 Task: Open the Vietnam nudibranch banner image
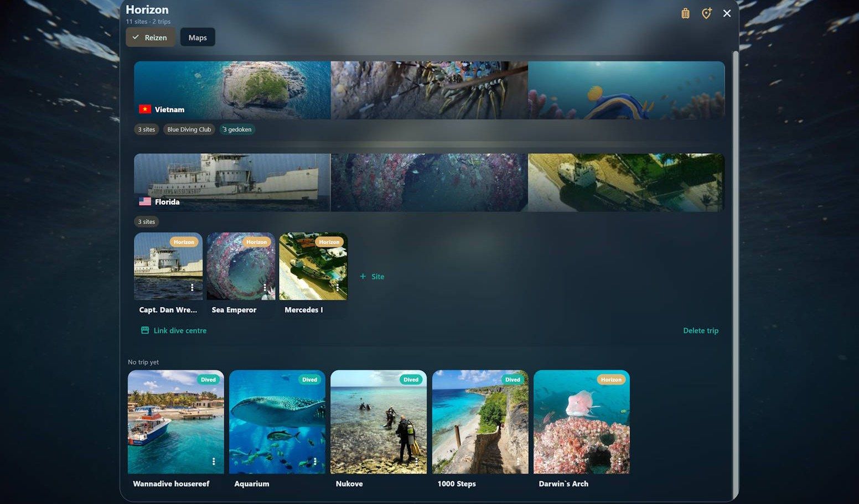pyautogui.click(x=627, y=90)
